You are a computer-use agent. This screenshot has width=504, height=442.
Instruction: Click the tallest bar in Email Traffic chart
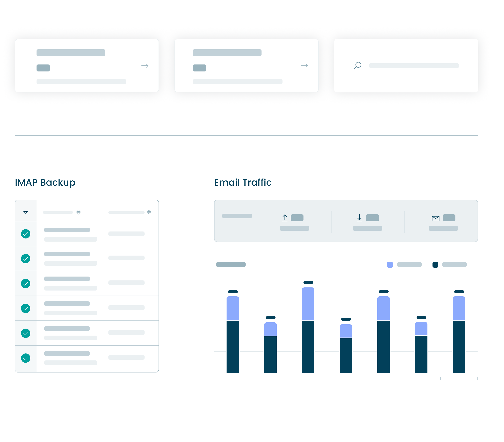tap(308, 330)
